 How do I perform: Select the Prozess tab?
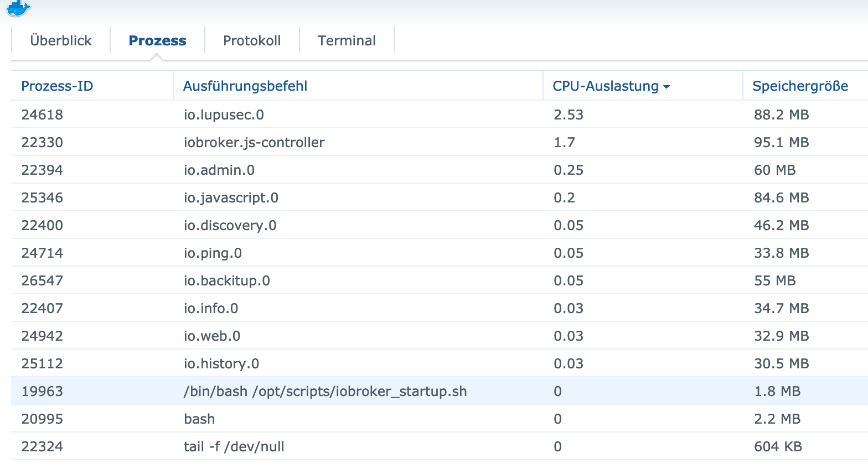point(157,40)
